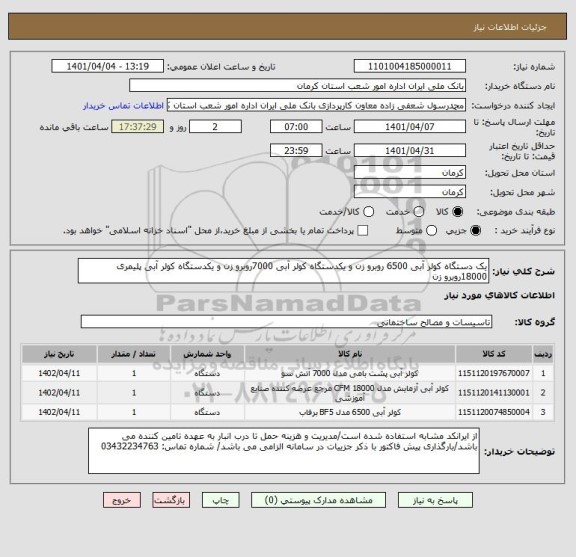Open the اطلاعات تماس خریدار link
The width and height of the screenshot is (576, 557).
(x=123, y=106)
